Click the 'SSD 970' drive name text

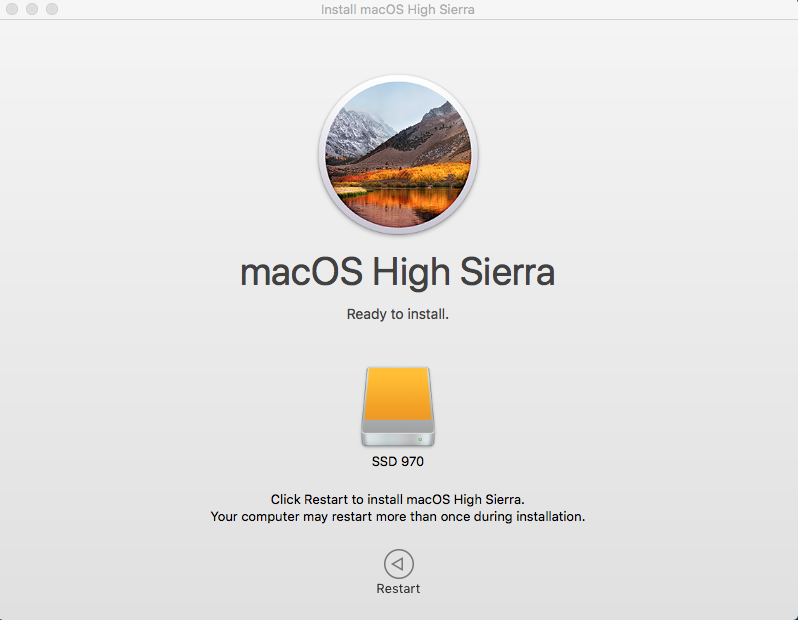coord(397,462)
